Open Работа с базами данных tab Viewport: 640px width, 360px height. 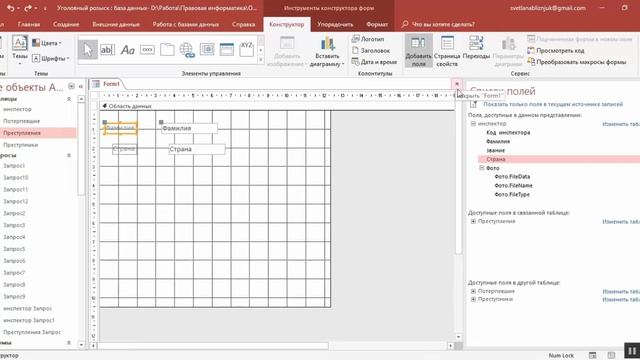coord(186,24)
